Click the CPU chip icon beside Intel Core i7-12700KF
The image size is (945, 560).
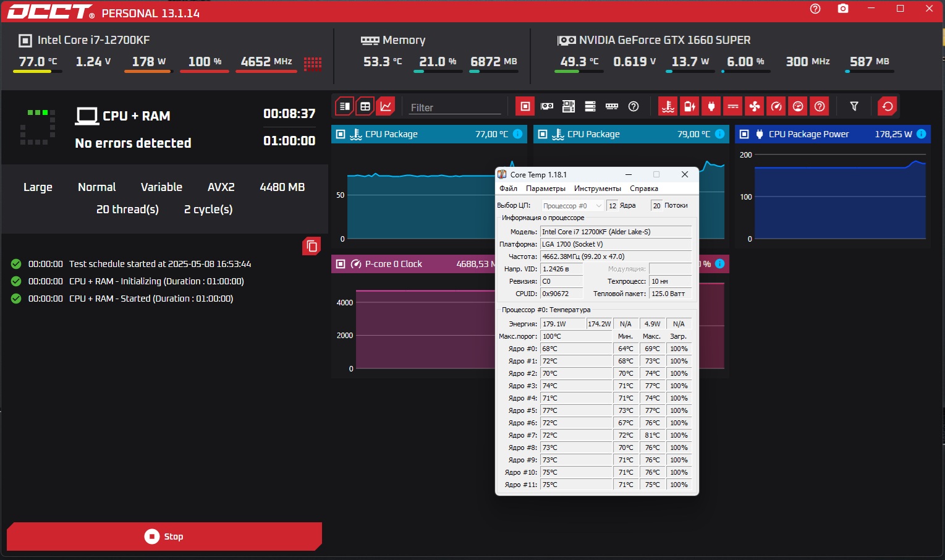pos(25,41)
